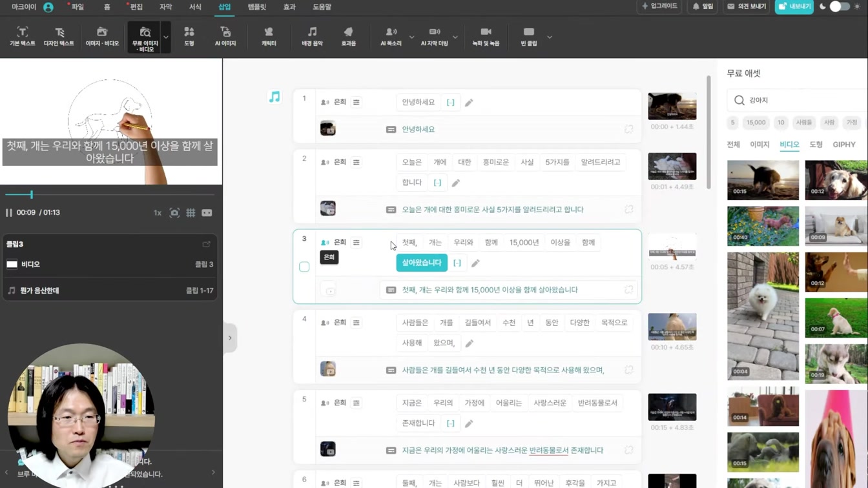Pause the video preview
868x488 pixels.
point(9,212)
